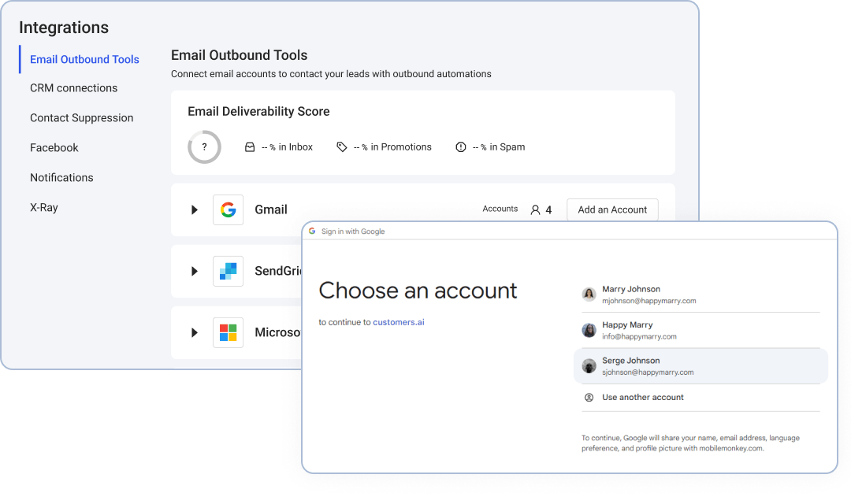Expand the Gmail row arrow
851x504 pixels.
tap(194, 210)
